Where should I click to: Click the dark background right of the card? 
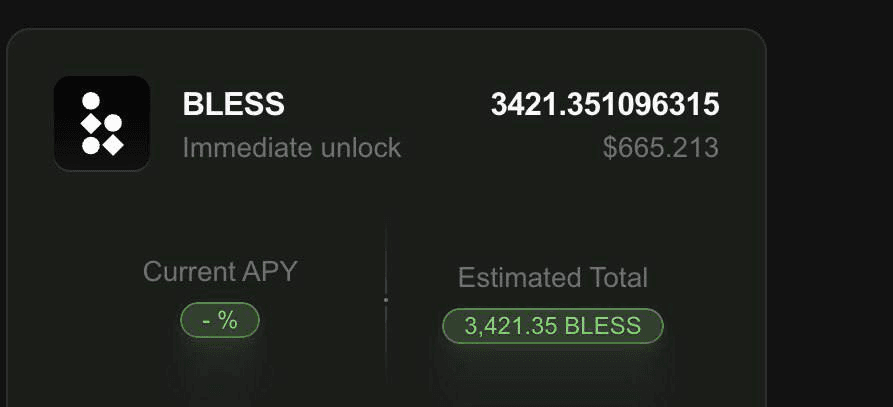click(x=830, y=200)
